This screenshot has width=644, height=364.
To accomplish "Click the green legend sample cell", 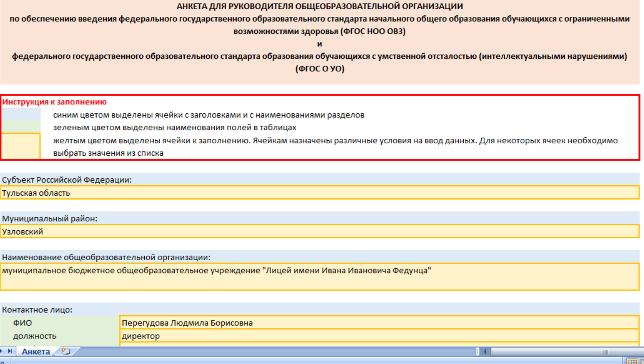I will click(20, 127).
